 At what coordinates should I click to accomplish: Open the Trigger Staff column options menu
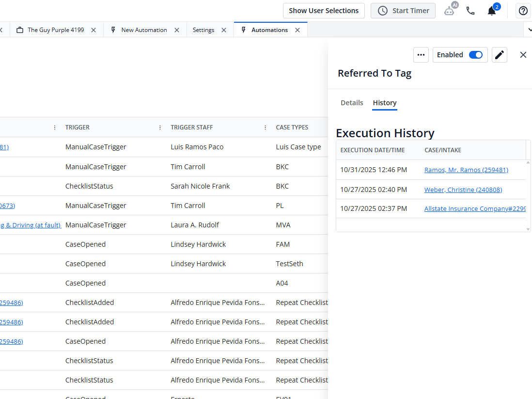(x=265, y=128)
